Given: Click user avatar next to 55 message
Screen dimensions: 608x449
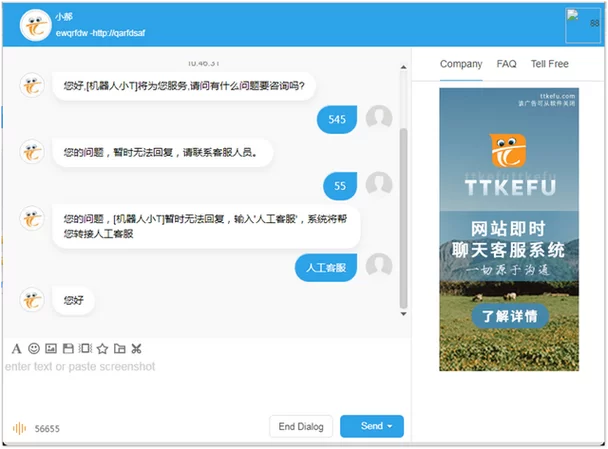Looking at the screenshot, I should pos(379,184).
